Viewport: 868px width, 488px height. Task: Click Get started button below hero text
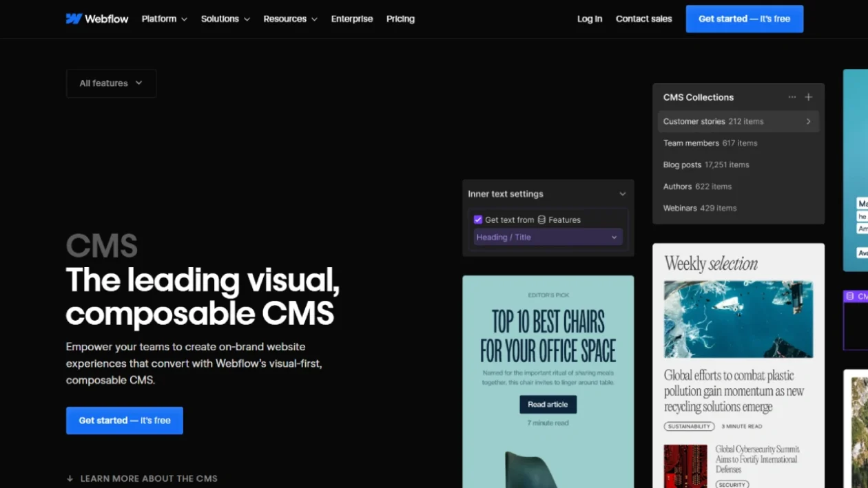coord(125,421)
